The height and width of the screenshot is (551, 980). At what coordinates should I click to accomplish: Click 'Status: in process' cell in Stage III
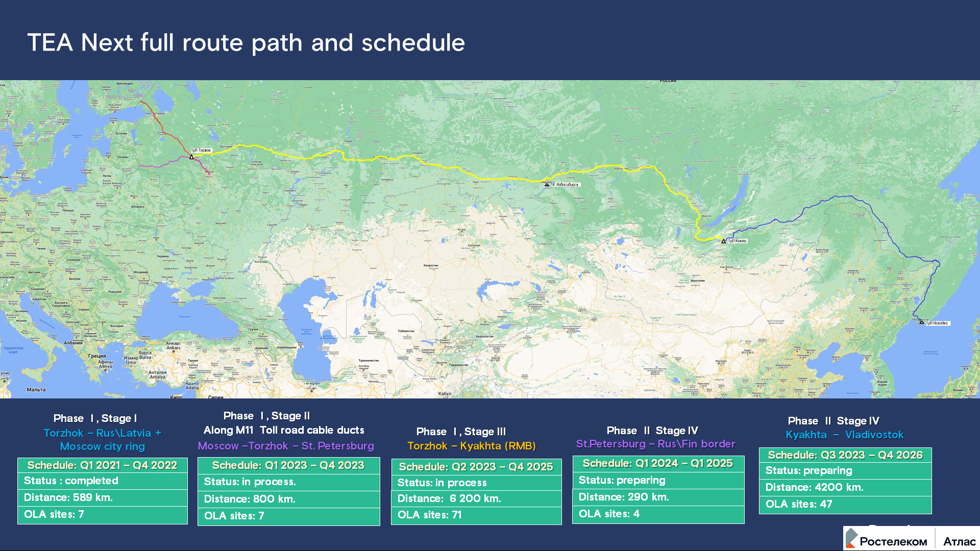coord(476,483)
